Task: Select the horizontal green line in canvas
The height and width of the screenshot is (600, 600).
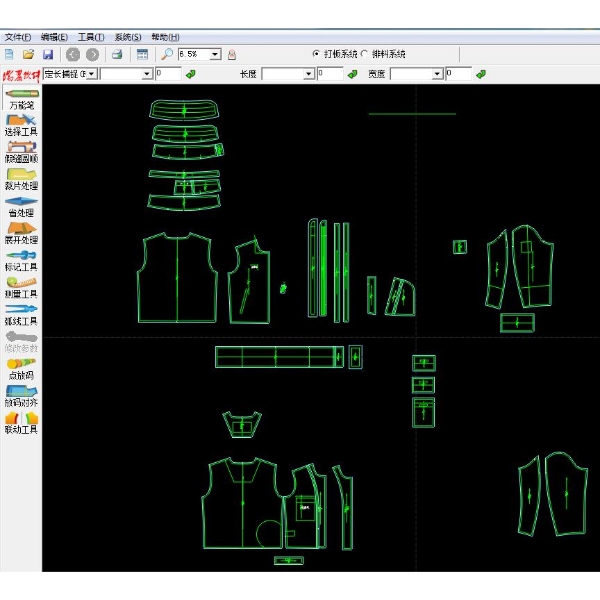Action: point(412,114)
